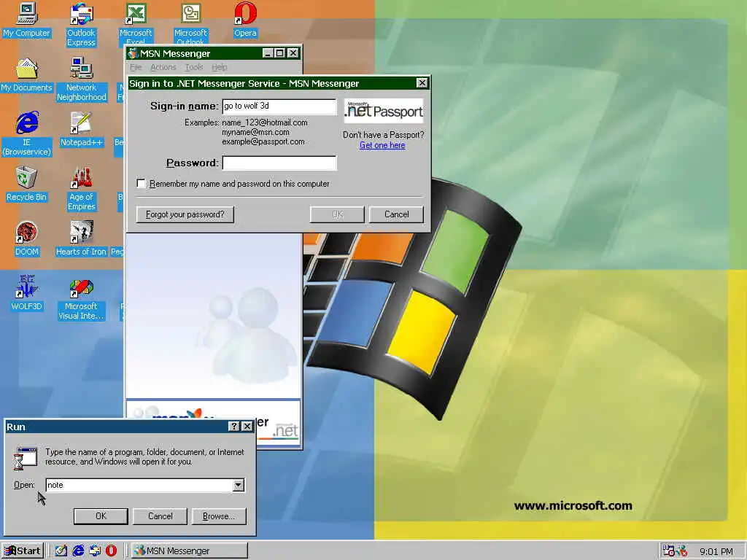Click Browse button in Run dialog
This screenshot has height=560, width=747.
click(219, 516)
